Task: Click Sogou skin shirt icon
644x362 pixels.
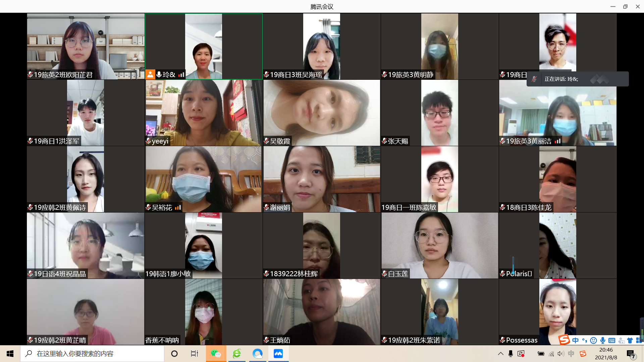Action: 630,341
